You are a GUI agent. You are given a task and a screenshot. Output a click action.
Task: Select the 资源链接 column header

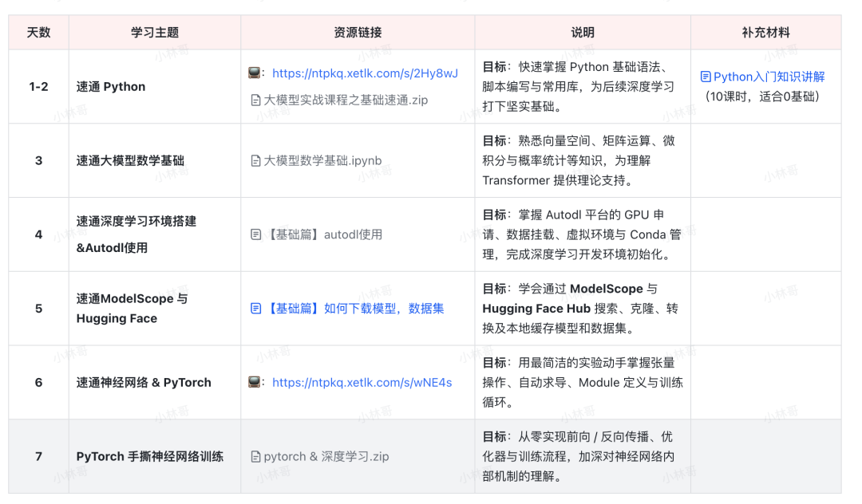[x=358, y=33]
